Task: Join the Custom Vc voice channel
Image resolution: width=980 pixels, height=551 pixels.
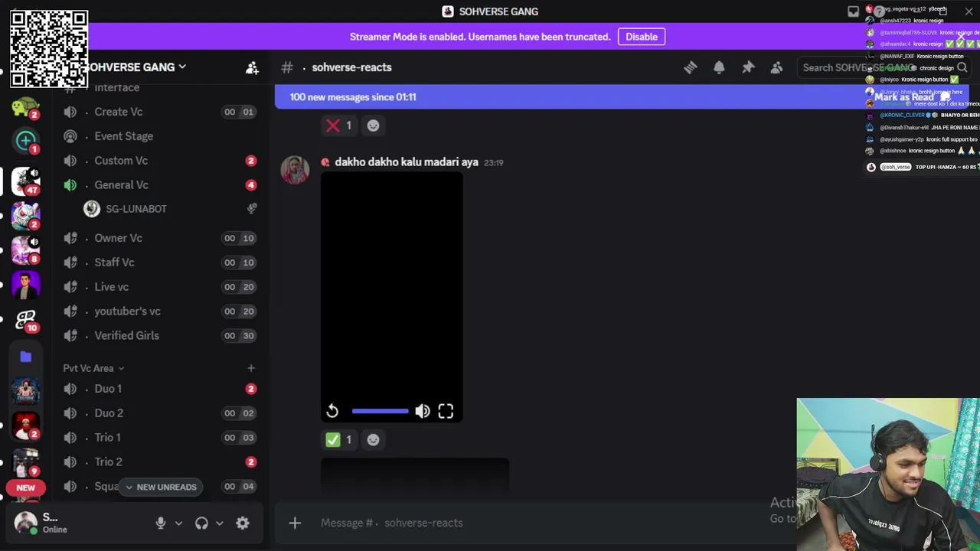Action: 159,161
